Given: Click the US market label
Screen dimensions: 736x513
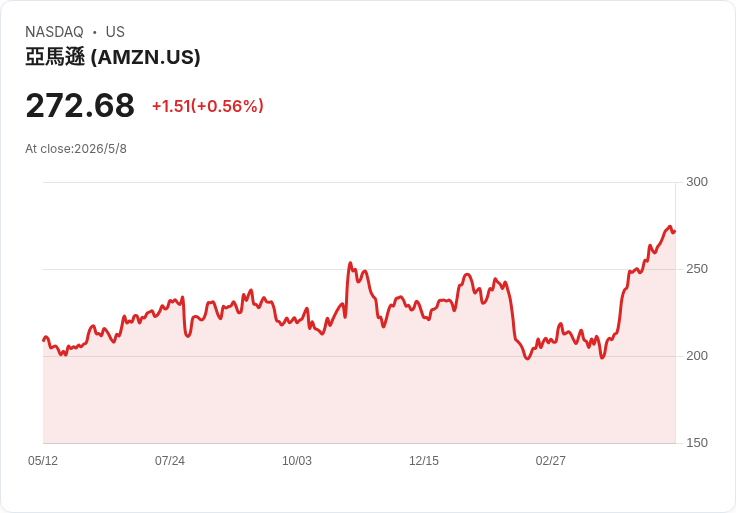Looking at the screenshot, I should [115, 32].
